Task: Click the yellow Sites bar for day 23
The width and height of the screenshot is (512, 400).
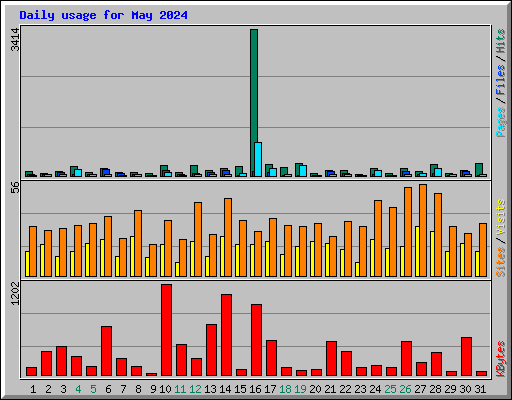Action: (x=357, y=269)
